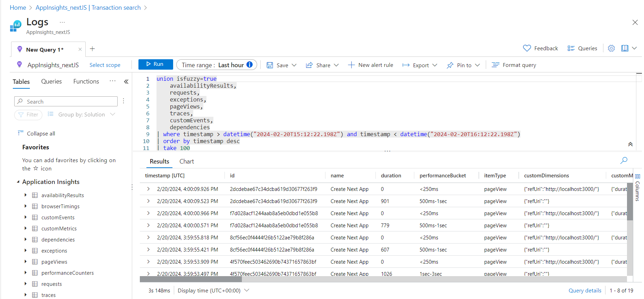Viewport: 644px width, 299px height.
Task: Expand browserTimings table
Action: 26,206
